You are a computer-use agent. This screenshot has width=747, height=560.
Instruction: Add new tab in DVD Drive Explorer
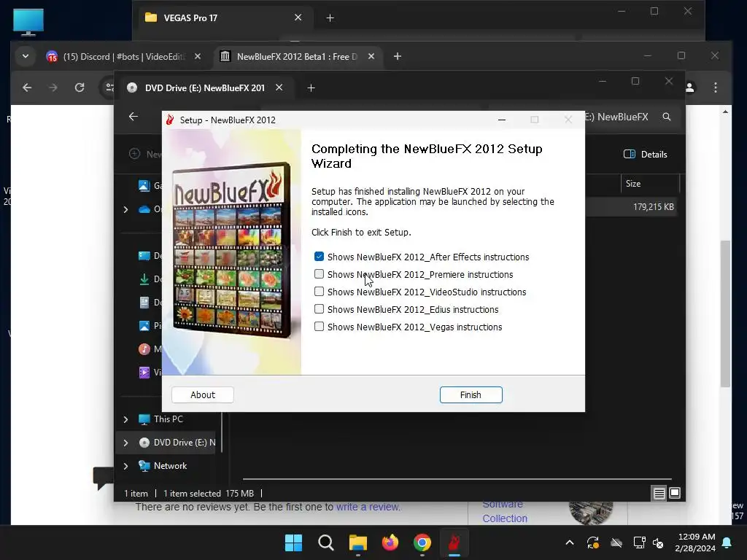pyautogui.click(x=311, y=88)
